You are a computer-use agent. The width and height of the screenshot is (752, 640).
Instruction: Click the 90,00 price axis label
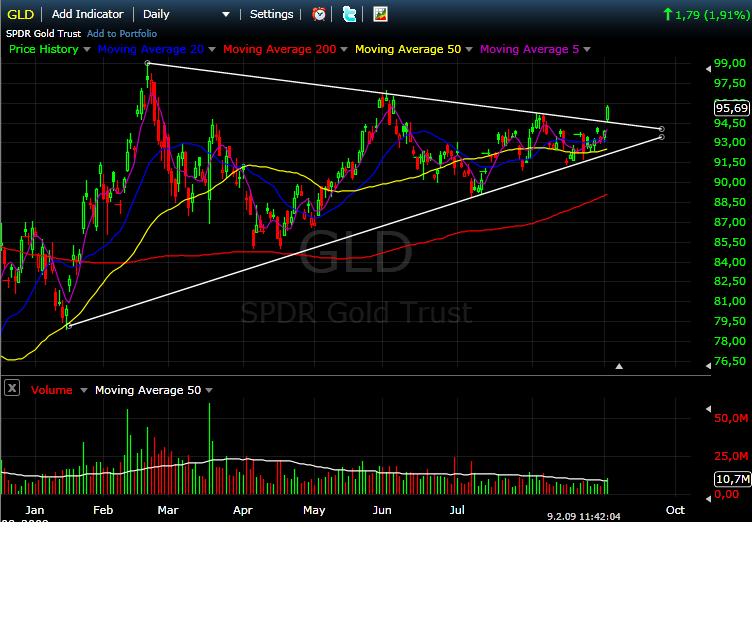tap(729, 182)
